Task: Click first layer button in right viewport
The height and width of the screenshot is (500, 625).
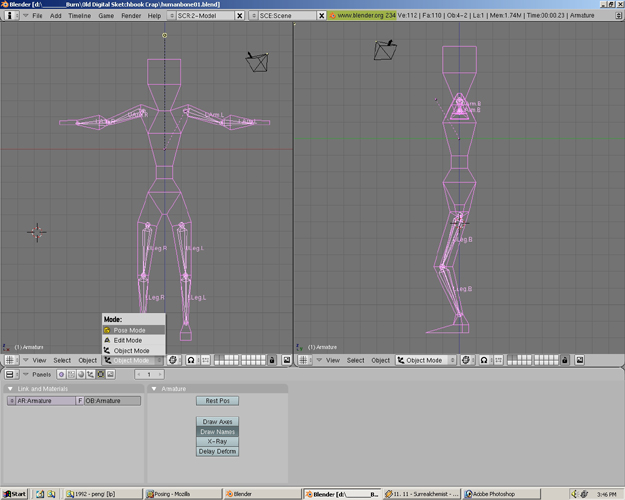Action: 510,358
